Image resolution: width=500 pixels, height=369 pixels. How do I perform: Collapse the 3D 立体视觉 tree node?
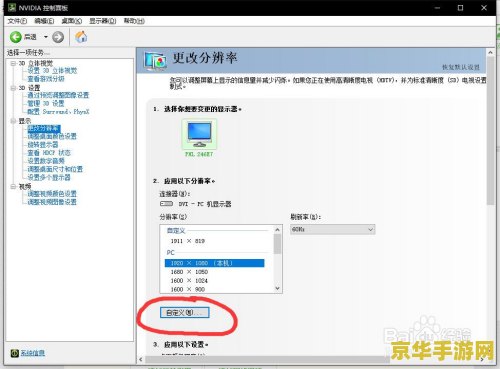pos(13,63)
